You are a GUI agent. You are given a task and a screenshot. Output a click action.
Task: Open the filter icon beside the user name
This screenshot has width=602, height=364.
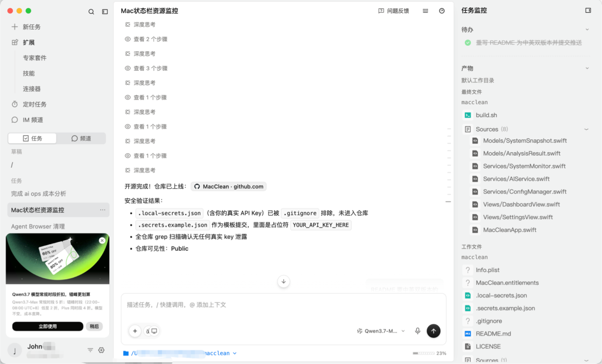tap(90, 350)
